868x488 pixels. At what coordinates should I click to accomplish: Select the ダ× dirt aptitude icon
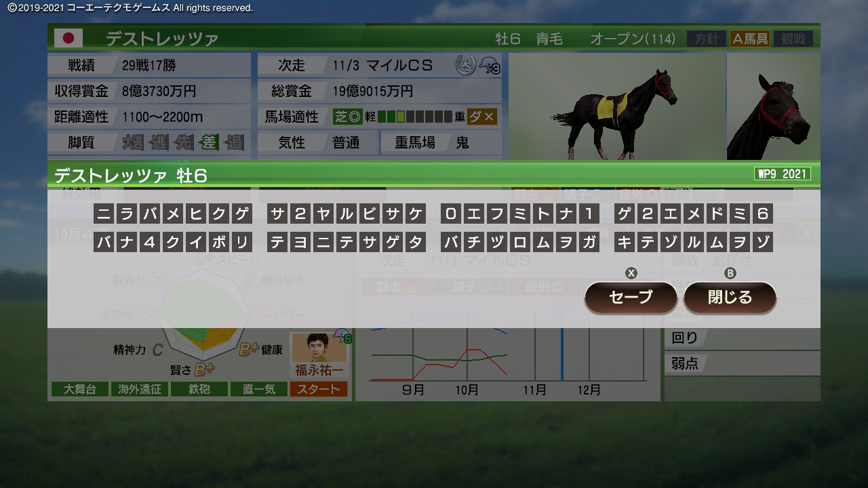point(481,117)
